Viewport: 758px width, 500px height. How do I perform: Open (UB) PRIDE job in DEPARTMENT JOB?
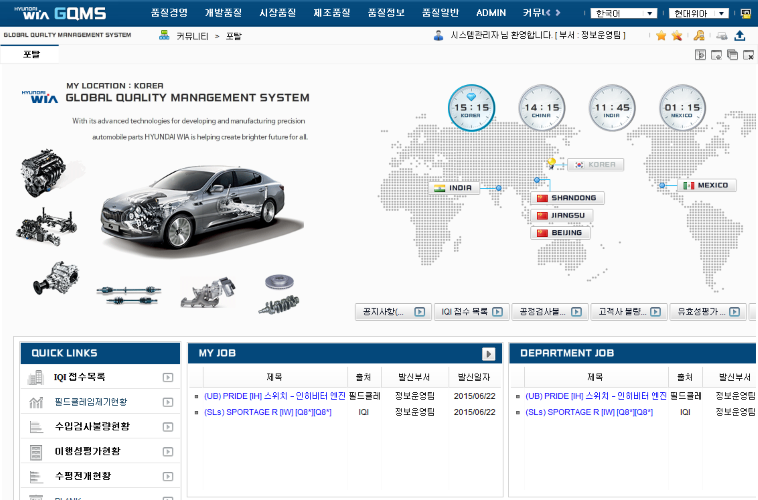pyautogui.click(x=596, y=396)
